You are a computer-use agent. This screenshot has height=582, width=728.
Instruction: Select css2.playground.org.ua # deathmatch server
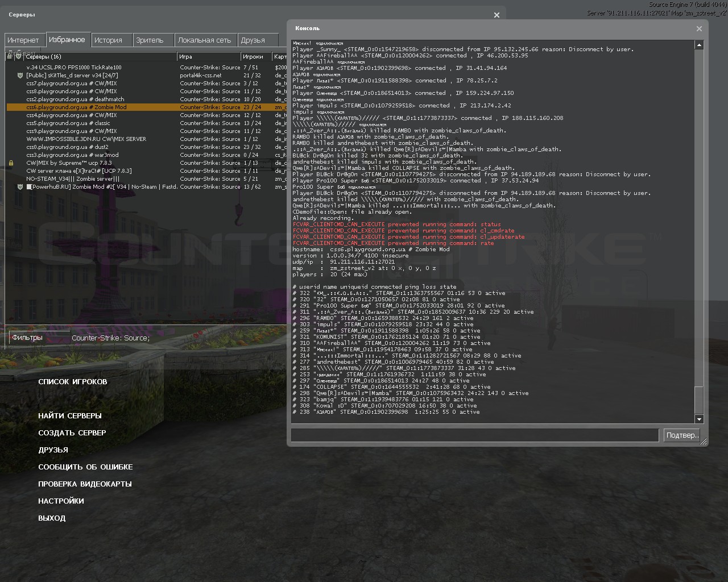(147, 99)
